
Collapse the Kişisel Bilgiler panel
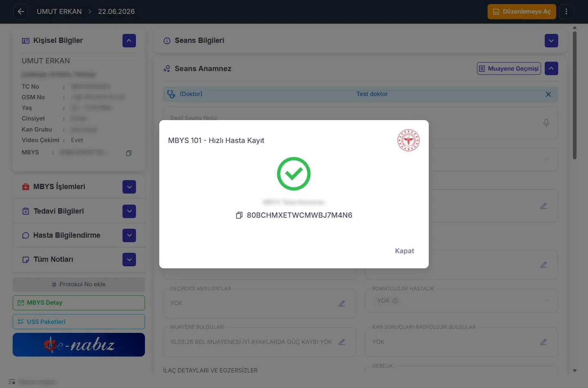pyautogui.click(x=129, y=40)
